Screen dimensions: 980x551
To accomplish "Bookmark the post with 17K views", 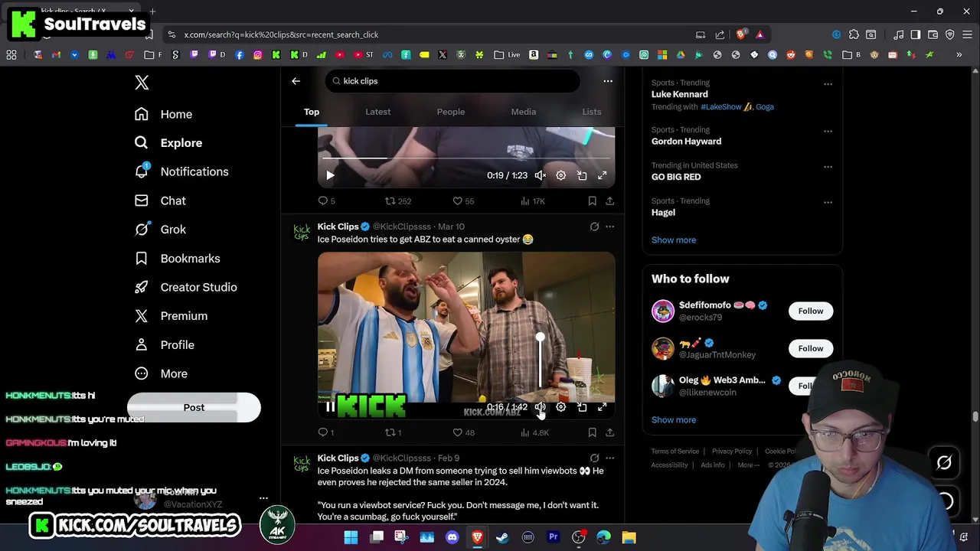I will coord(592,201).
